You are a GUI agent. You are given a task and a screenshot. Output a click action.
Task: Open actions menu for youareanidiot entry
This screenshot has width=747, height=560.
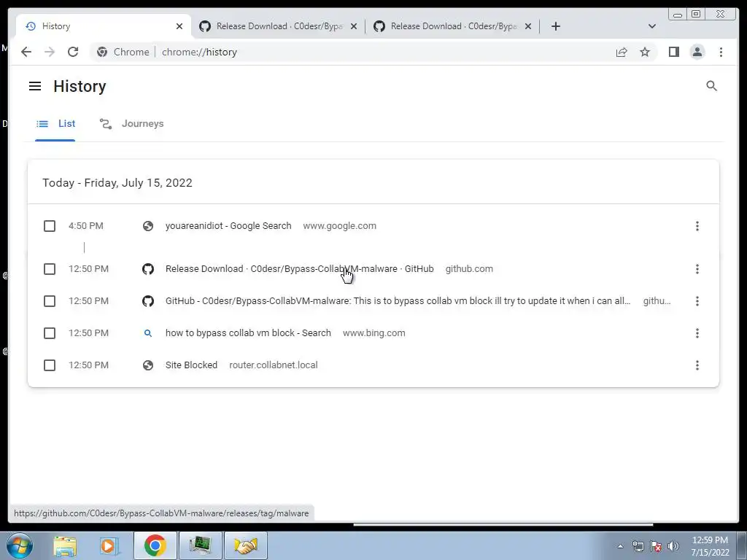pos(697,226)
